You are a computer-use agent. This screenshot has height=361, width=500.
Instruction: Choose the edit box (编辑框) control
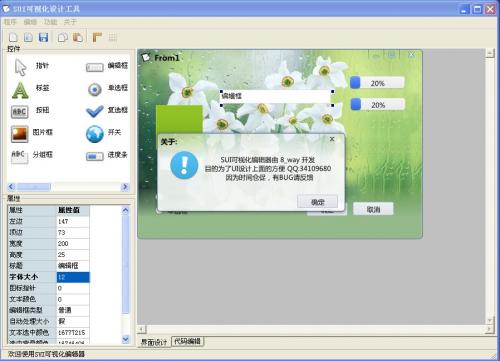pyautogui.click(x=95, y=67)
